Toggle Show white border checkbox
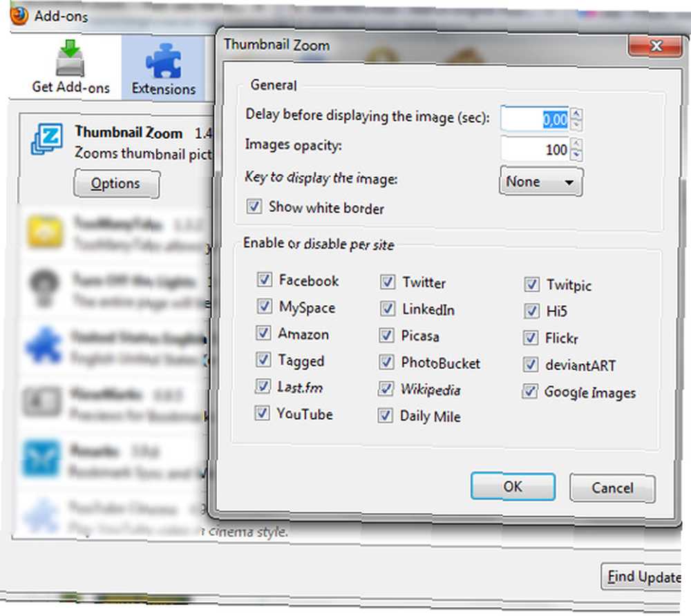Image resolution: width=691 pixels, height=616 pixels. coord(254,206)
